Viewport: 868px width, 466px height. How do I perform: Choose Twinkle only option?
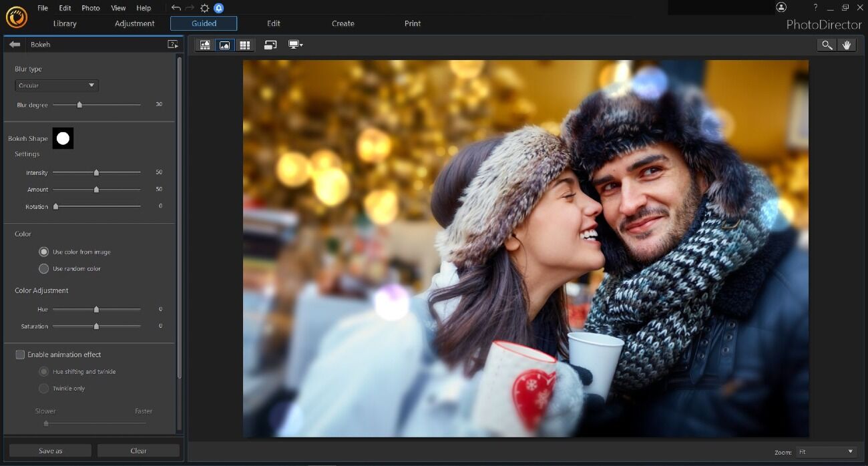(43, 388)
